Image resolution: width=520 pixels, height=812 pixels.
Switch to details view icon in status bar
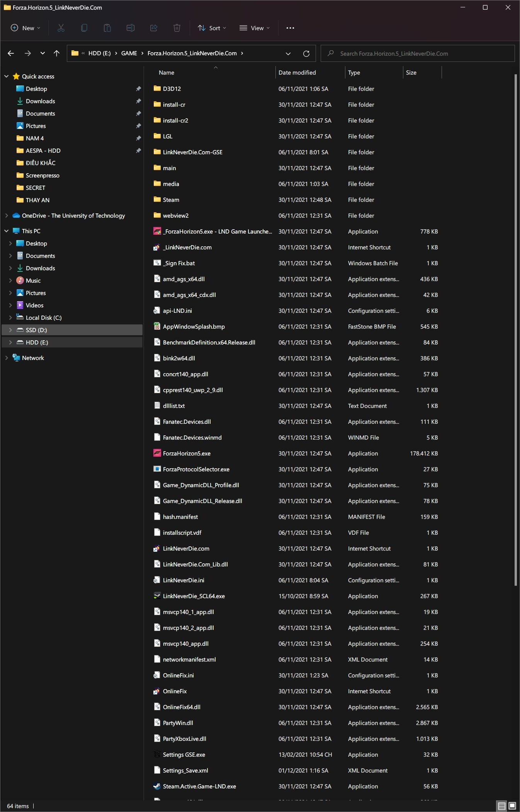(x=501, y=806)
